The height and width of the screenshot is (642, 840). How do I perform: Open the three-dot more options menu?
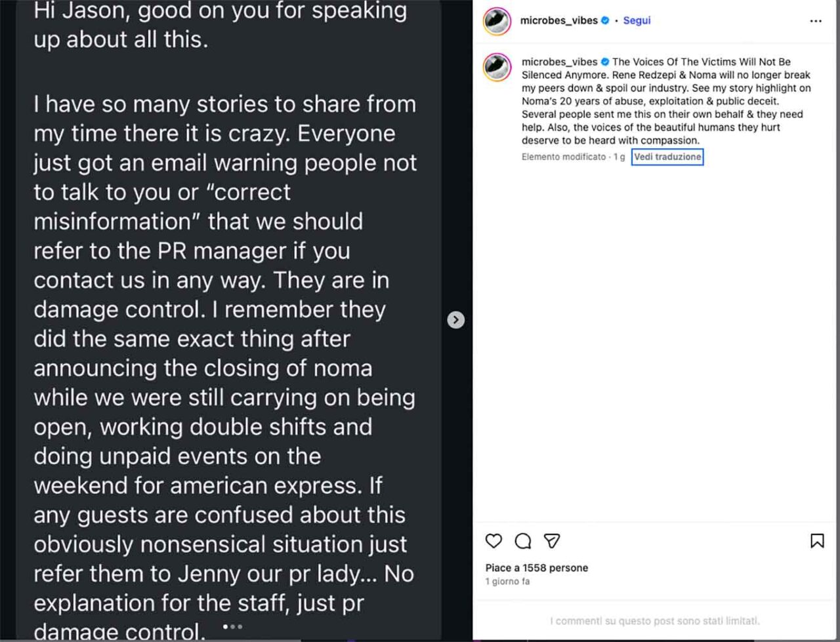816,21
